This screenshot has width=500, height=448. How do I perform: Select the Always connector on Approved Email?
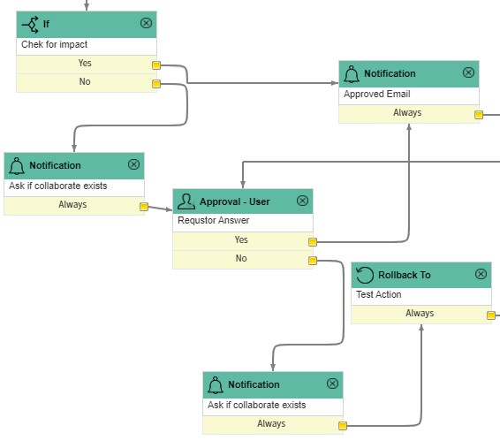pos(479,115)
